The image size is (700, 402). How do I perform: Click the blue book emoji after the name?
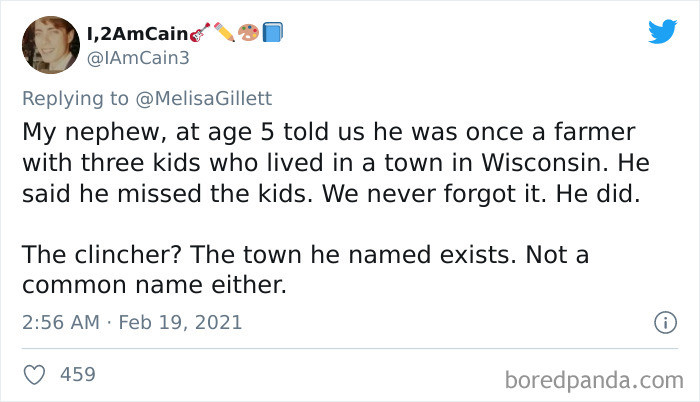pyautogui.click(x=273, y=33)
